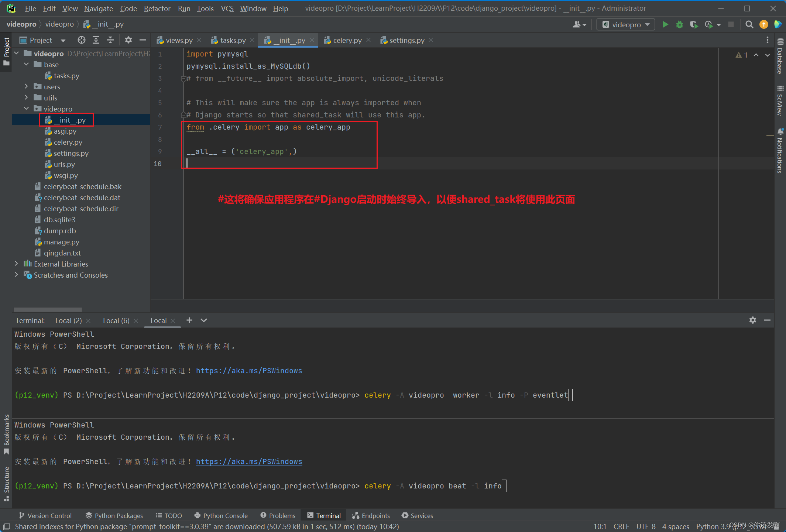Click Collapse All icon in Project panel
Screen dimensions: 786x532
coord(110,40)
